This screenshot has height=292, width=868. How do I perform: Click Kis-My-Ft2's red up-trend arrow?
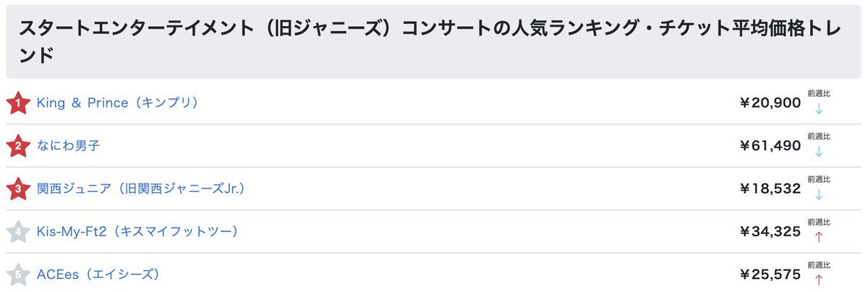[x=819, y=238]
